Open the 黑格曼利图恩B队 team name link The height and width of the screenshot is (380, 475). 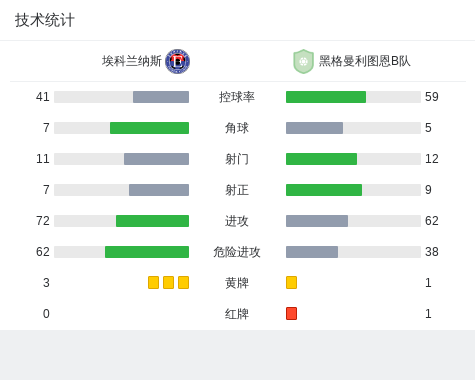[365, 61]
